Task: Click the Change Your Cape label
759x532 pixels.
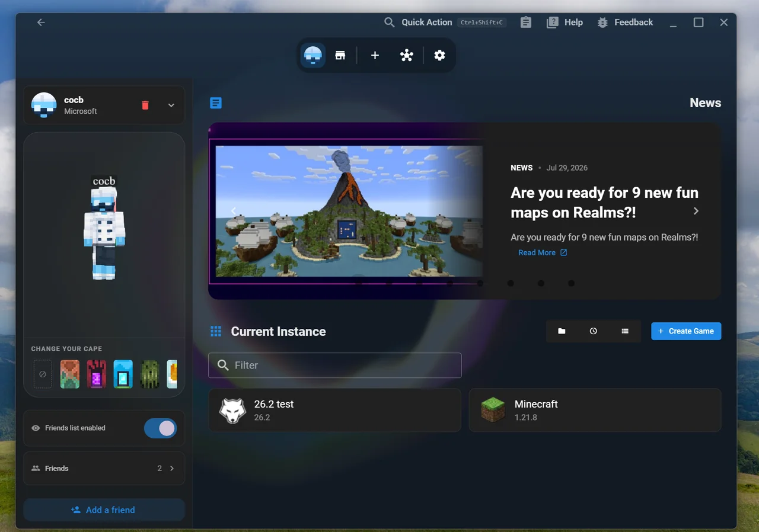Action: pos(66,349)
